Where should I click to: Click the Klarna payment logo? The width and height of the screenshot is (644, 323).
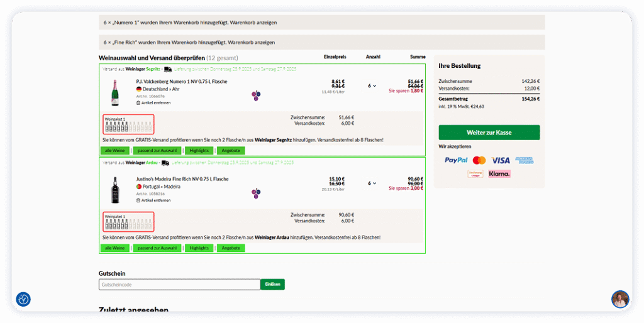point(499,173)
